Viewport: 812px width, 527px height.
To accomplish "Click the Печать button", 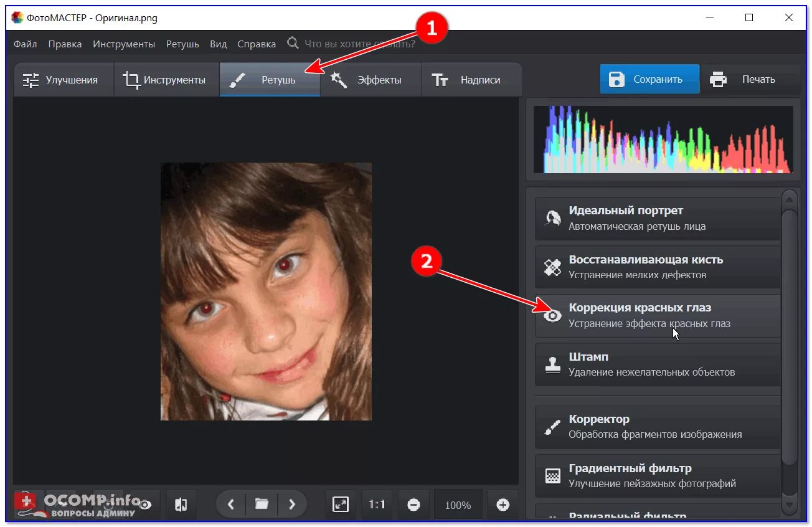I will coord(750,79).
